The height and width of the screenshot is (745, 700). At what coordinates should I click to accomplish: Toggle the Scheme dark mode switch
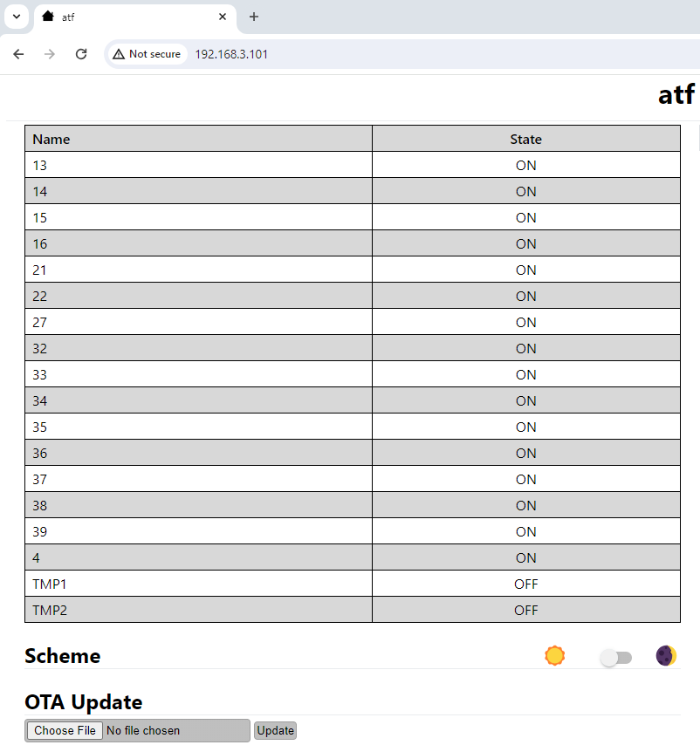pos(616,658)
